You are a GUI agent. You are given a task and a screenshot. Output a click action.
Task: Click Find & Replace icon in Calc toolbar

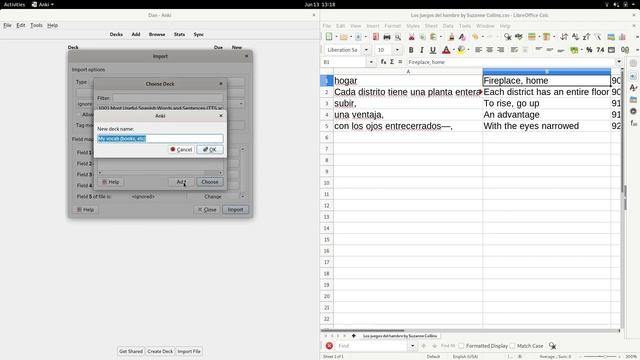[507, 37]
